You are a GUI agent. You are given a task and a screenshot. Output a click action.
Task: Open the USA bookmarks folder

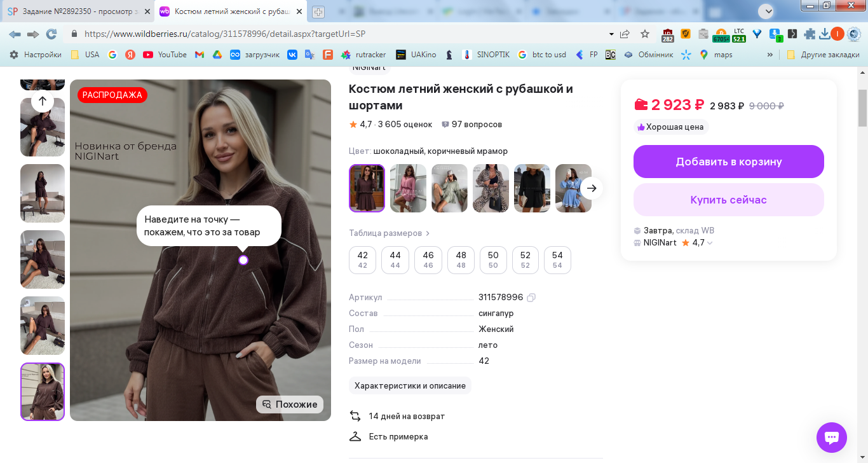(x=85, y=55)
